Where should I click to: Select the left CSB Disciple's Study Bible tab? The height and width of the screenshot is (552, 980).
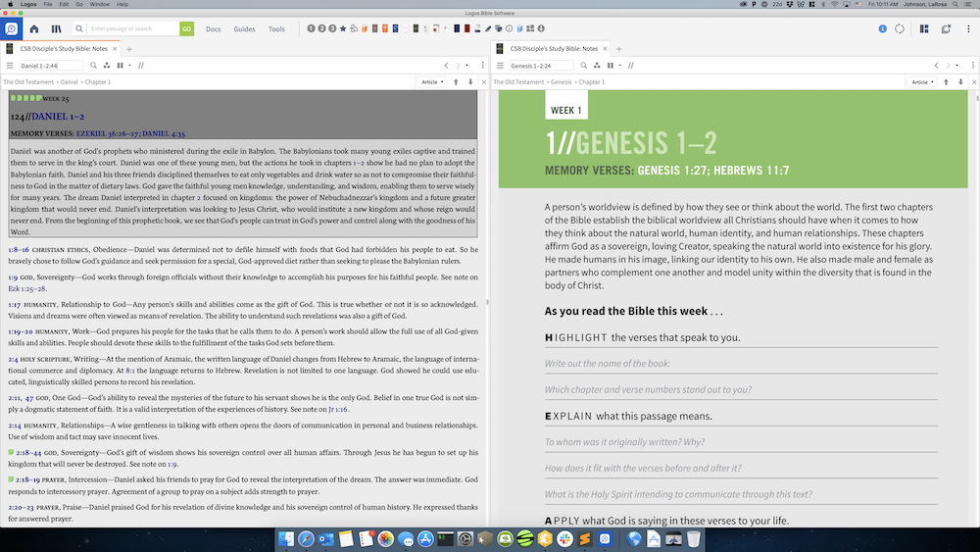(62, 48)
